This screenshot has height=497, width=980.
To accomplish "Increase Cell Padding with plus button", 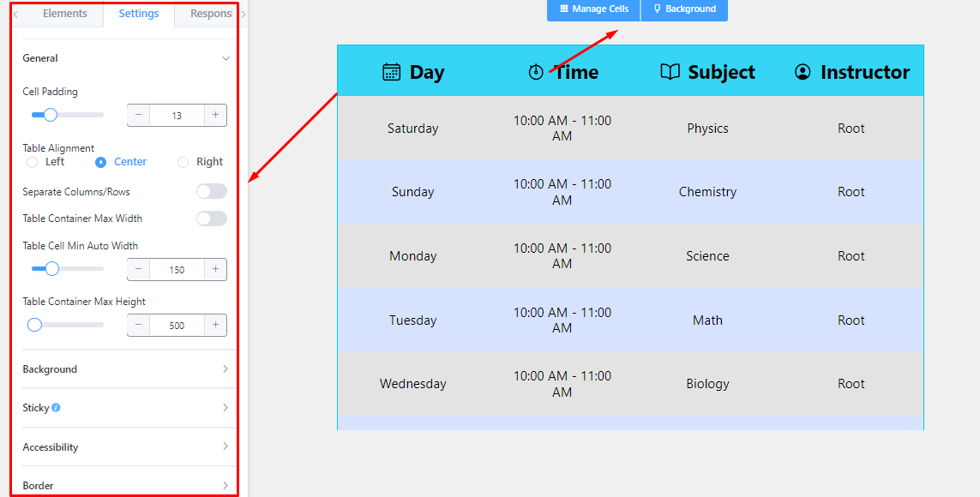I will [x=215, y=115].
